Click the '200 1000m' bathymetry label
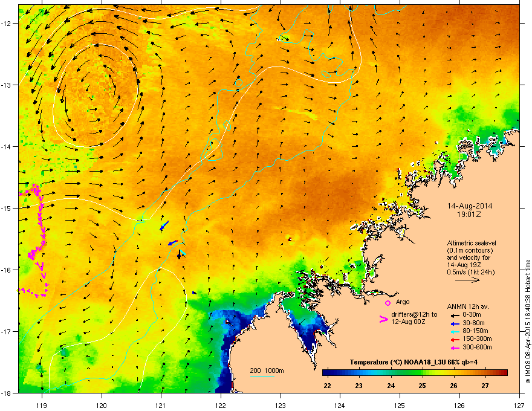Image resolution: width=532 pixels, height=411 pixels. [x=267, y=371]
